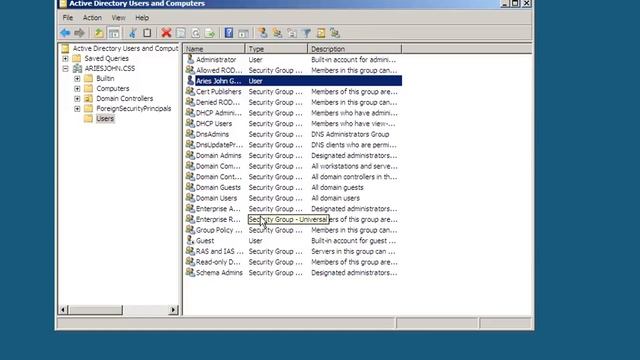Sort by the Description column header
This screenshot has height=360, width=640.
pyautogui.click(x=355, y=49)
